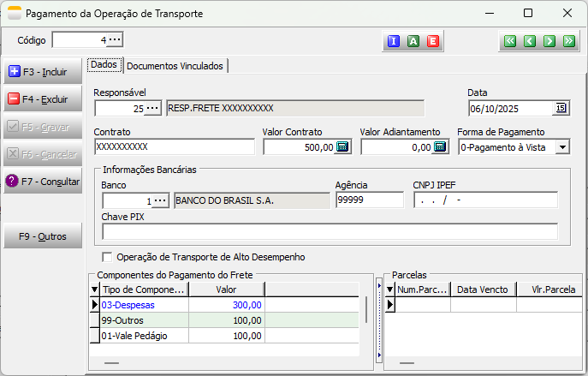588x376 pixels.
Task: Open calculator for Valor Contrato field
Action: point(342,147)
